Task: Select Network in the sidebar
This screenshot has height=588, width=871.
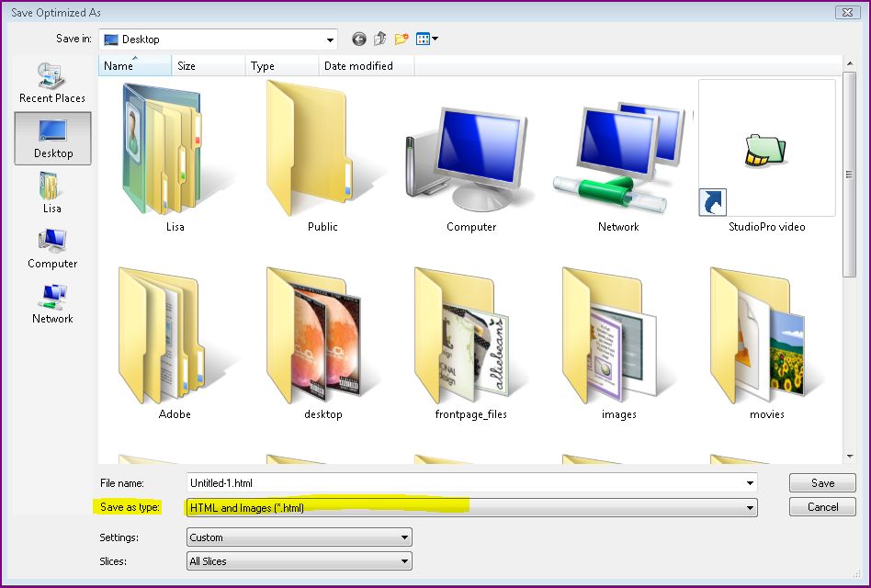Action: coord(51,303)
